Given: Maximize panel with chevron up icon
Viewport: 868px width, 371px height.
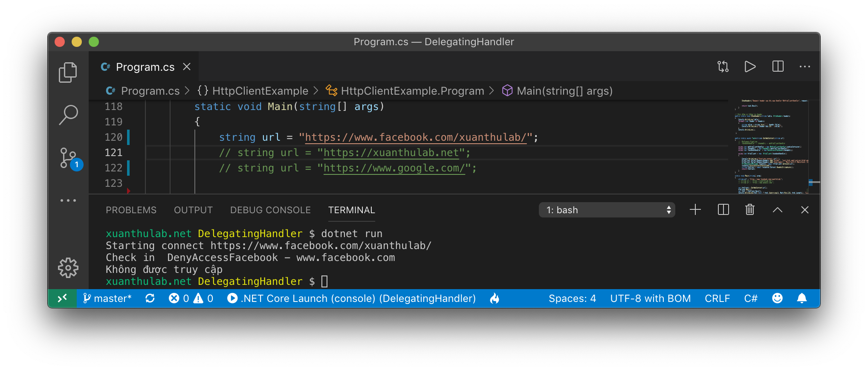Looking at the screenshot, I should click(x=778, y=210).
